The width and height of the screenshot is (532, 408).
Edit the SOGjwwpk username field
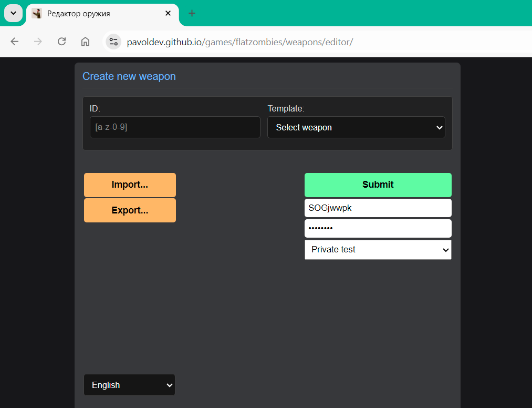(378, 208)
